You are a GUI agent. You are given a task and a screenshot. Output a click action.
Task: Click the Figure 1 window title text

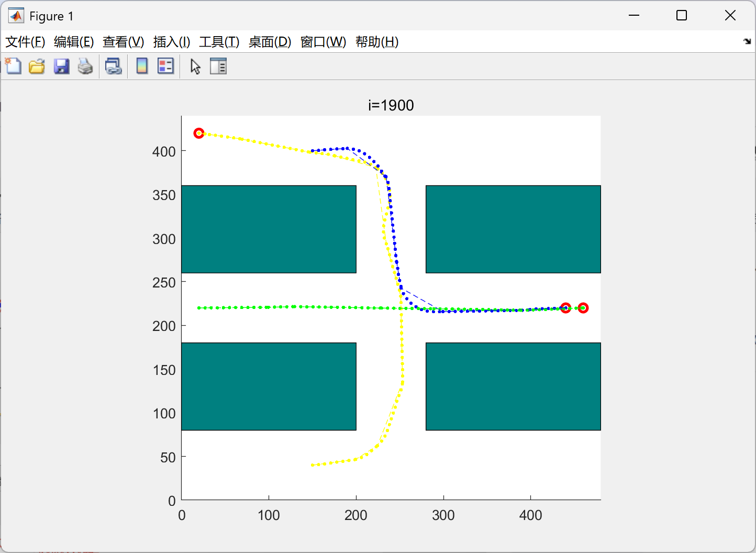click(x=51, y=16)
